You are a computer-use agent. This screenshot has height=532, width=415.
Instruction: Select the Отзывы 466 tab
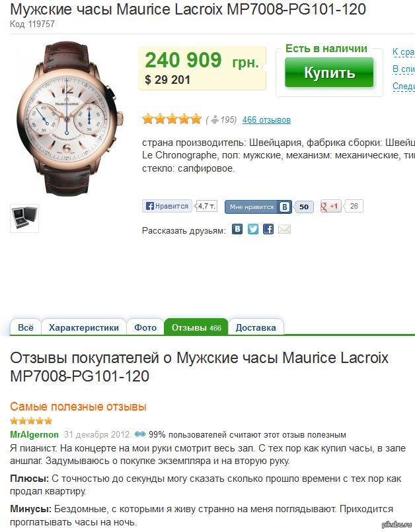point(196,327)
